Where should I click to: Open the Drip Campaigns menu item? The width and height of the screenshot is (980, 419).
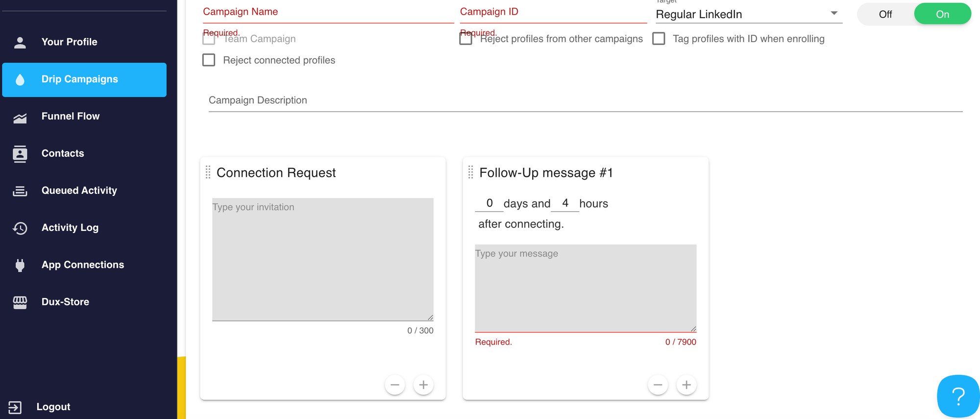(x=84, y=79)
